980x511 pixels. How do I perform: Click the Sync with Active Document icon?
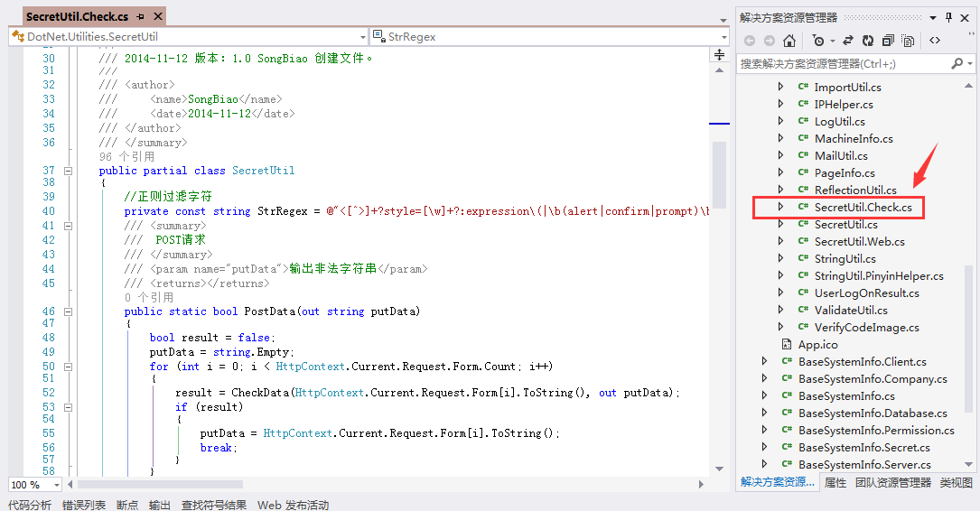848,41
